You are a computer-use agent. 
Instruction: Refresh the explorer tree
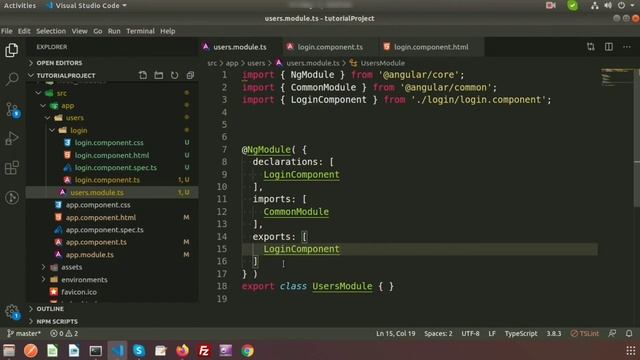coord(174,76)
